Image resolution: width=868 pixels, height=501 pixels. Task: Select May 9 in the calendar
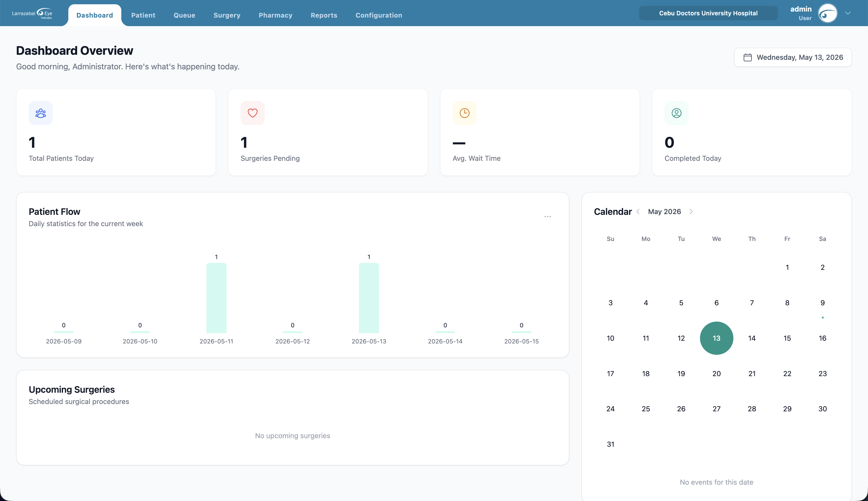(822, 303)
